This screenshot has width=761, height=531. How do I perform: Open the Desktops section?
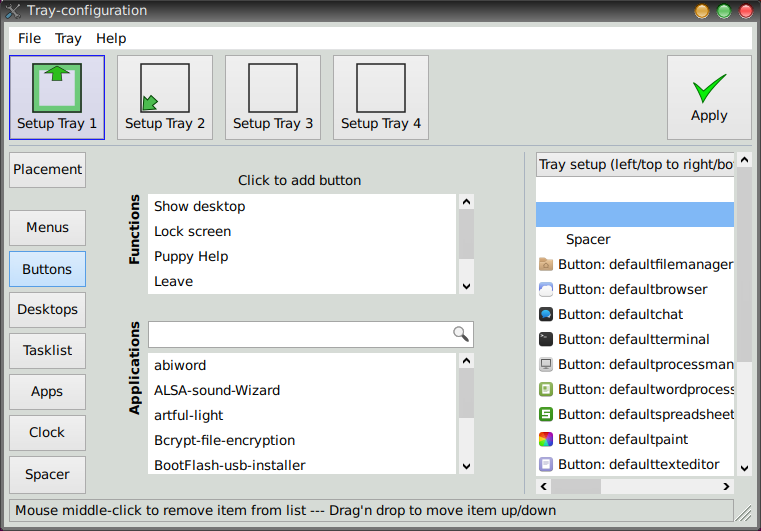click(x=48, y=310)
